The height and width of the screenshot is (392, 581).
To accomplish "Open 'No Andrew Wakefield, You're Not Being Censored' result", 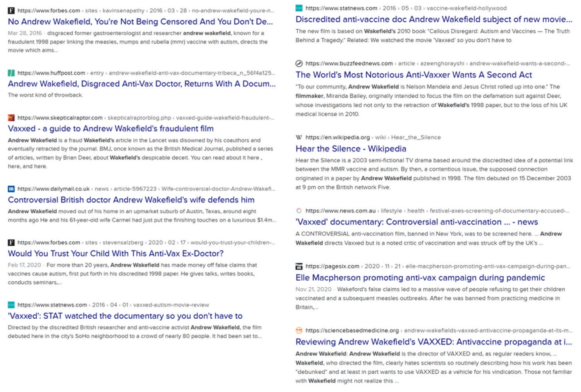I will coord(140,22).
